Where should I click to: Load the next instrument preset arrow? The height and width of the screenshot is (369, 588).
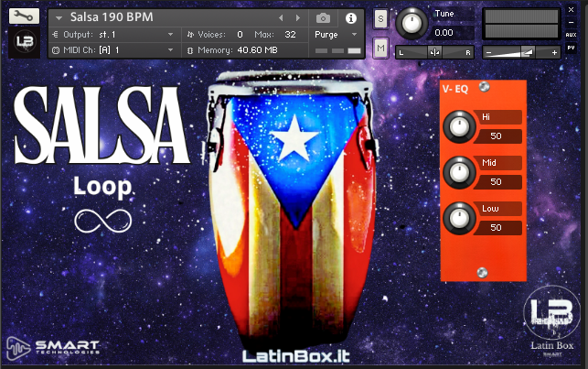pyautogui.click(x=298, y=18)
